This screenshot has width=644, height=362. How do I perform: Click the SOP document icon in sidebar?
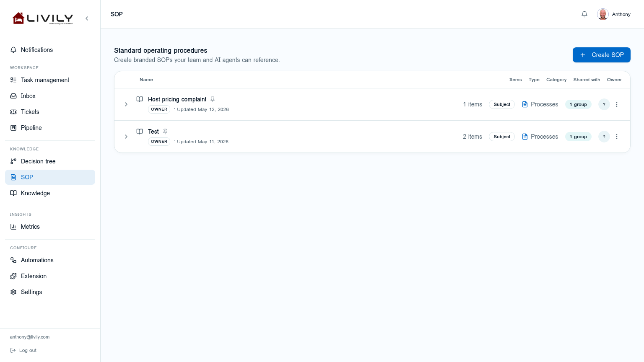[13, 177]
